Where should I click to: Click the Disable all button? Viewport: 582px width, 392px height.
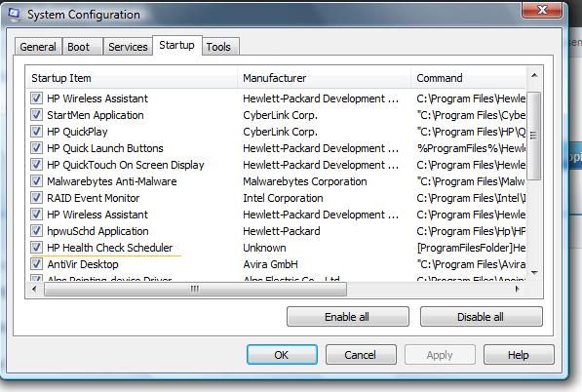coord(481,317)
